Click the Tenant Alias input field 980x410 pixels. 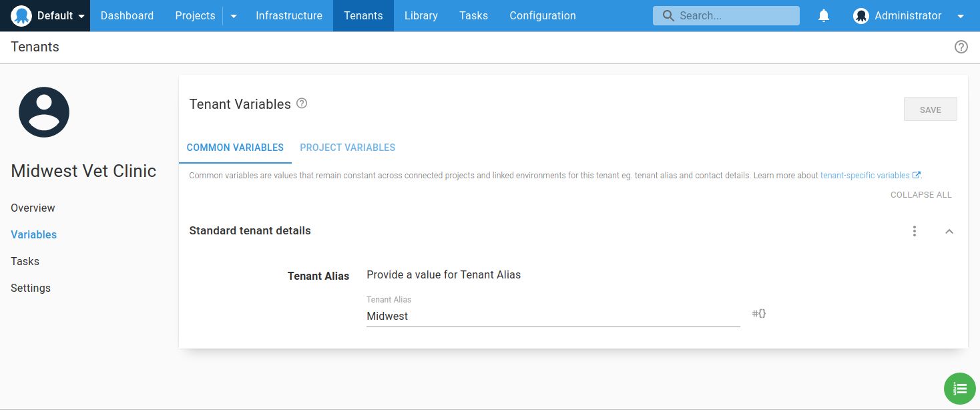pos(553,316)
